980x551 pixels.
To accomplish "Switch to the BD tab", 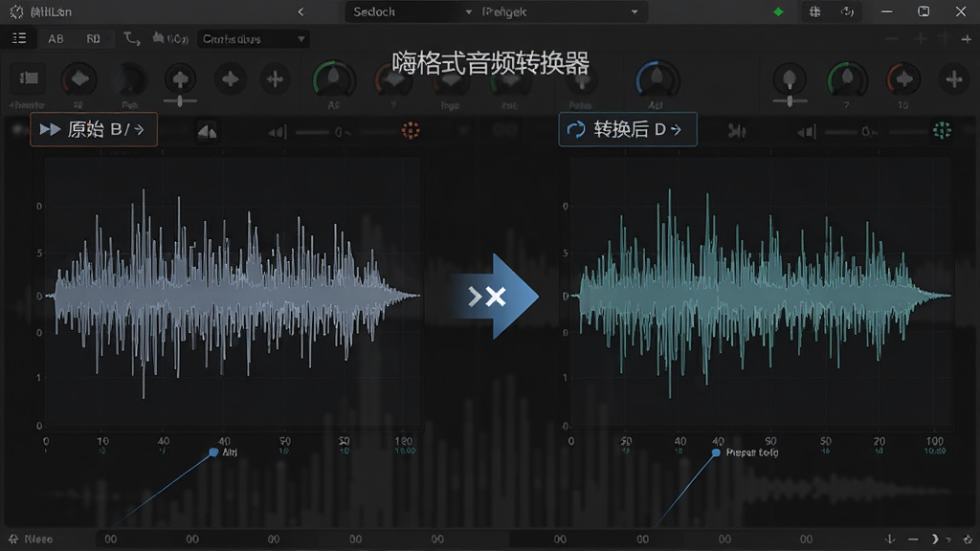I will (93, 38).
